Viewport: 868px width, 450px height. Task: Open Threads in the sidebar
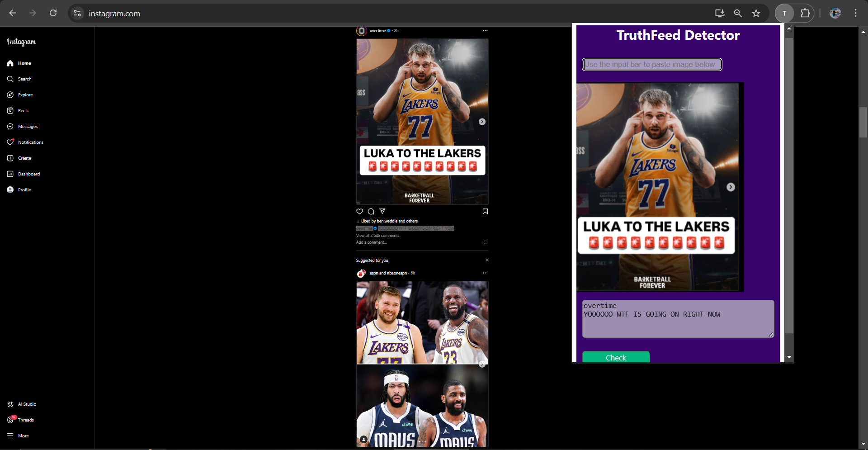pyautogui.click(x=20, y=420)
